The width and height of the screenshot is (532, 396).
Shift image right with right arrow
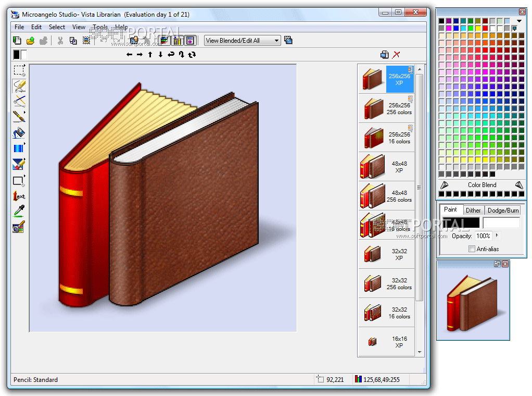(x=140, y=54)
